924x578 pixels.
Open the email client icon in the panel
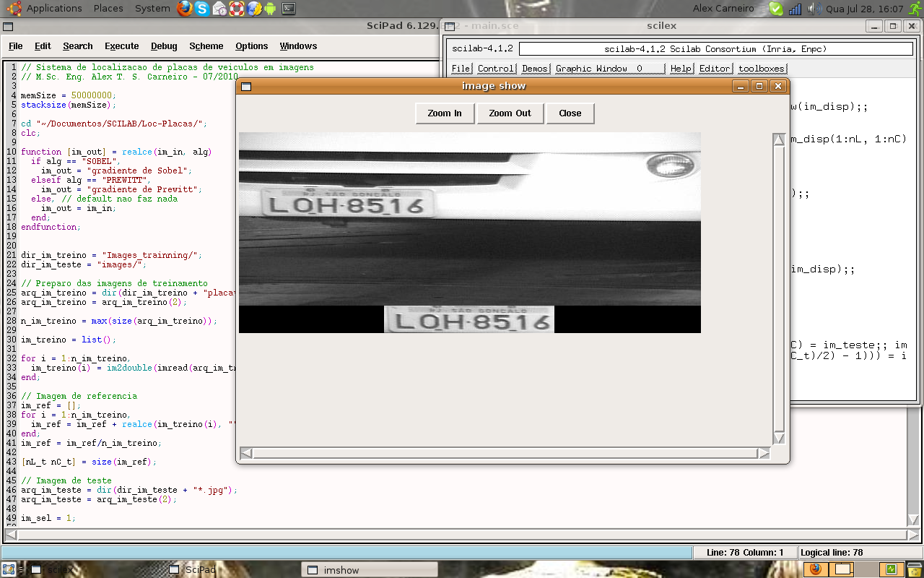pos(220,9)
